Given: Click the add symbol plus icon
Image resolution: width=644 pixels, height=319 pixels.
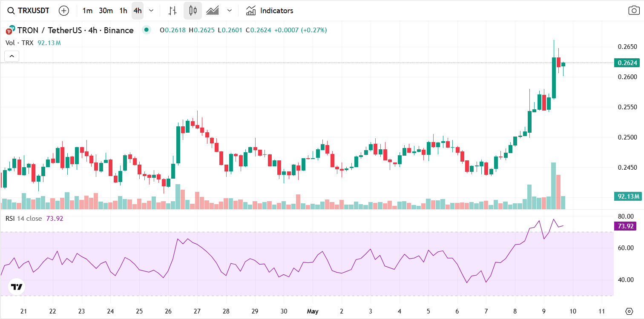Looking at the screenshot, I should 64,11.
